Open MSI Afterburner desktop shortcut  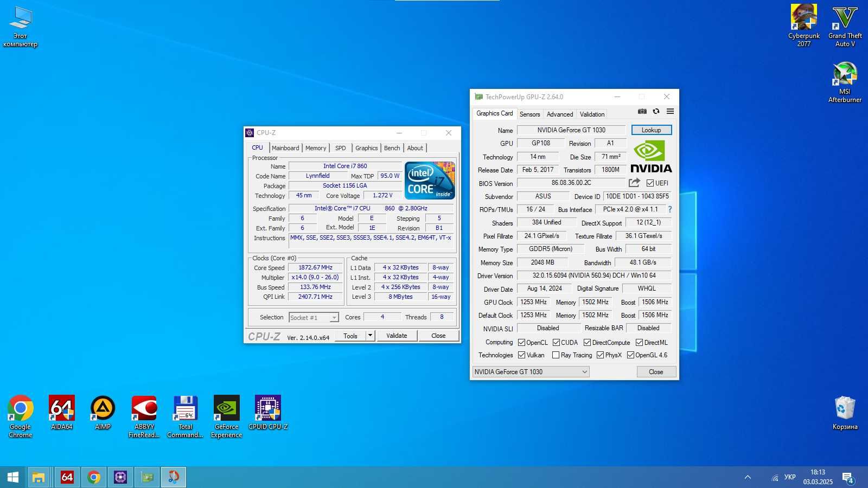pos(845,82)
